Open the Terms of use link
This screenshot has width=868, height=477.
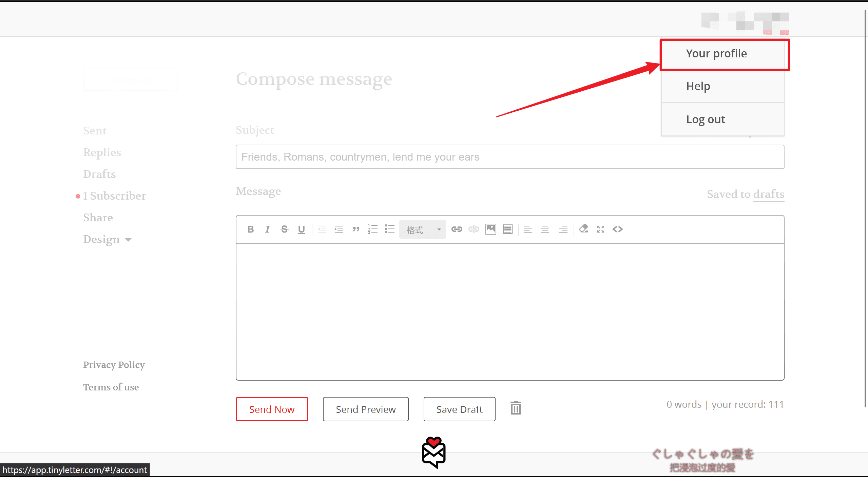pos(111,387)
